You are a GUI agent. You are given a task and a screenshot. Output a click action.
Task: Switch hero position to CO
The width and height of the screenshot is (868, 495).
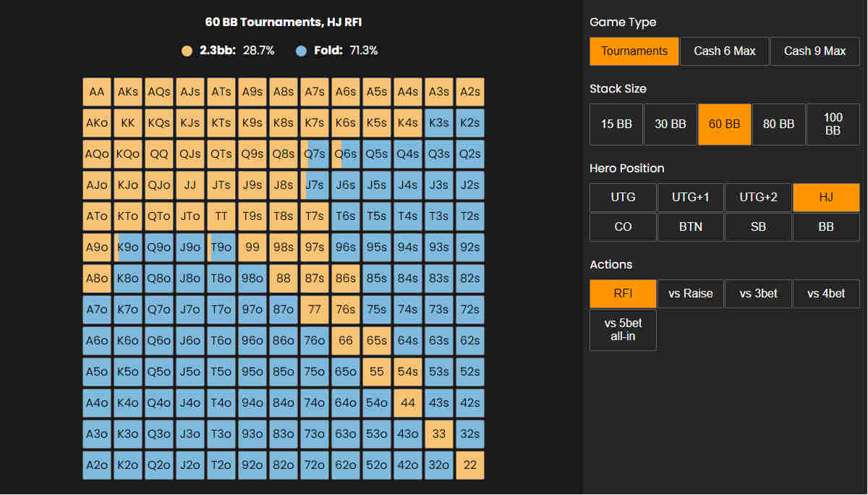623,227
